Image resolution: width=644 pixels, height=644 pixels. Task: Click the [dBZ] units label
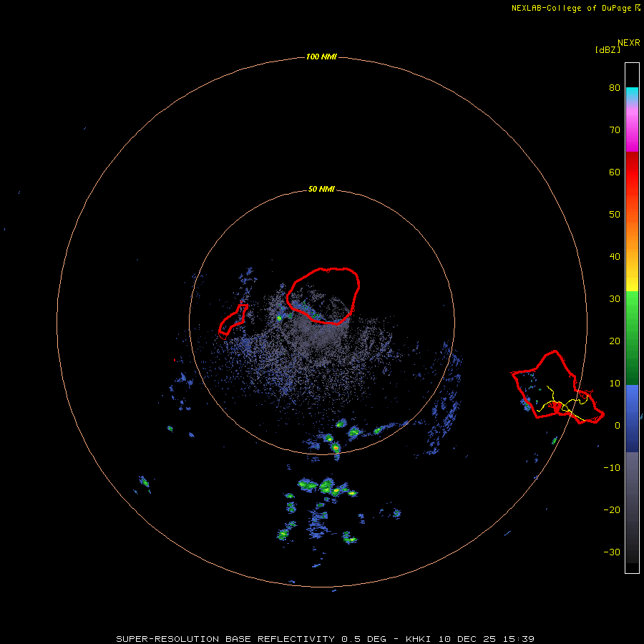608,49
